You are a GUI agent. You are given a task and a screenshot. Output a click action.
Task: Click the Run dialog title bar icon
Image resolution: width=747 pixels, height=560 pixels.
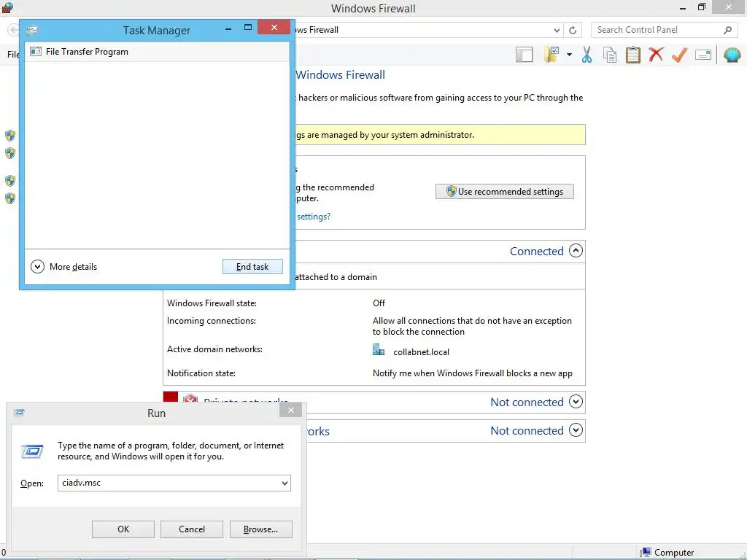click(19, 413)
